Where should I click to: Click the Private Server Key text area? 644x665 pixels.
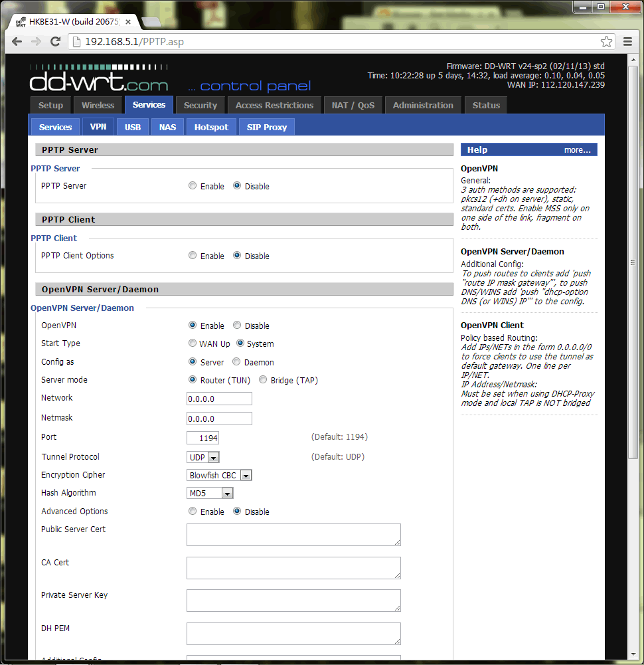coord(293,601)
